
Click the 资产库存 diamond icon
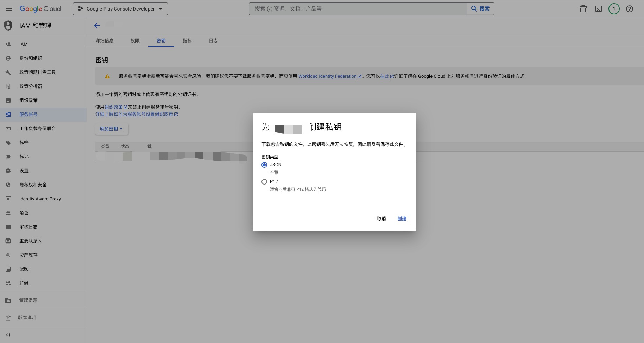[x=8, y=255]
